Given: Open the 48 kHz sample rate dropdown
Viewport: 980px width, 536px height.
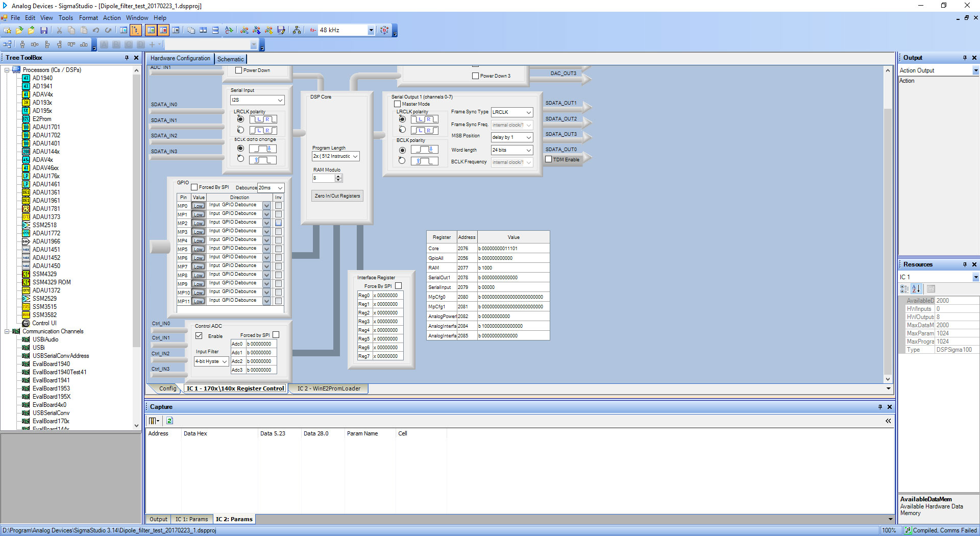Looking at the screenshot, I should [371, 30].
